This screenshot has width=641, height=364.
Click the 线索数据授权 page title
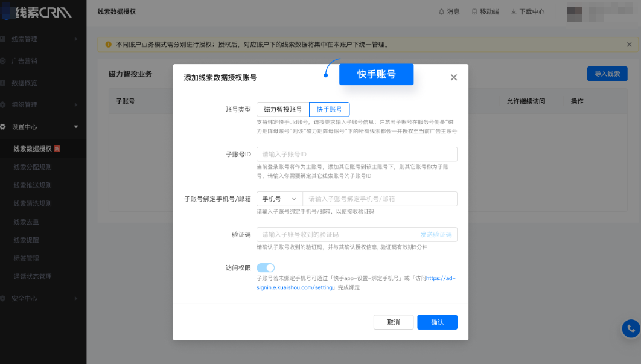click(x=117, y=12)
